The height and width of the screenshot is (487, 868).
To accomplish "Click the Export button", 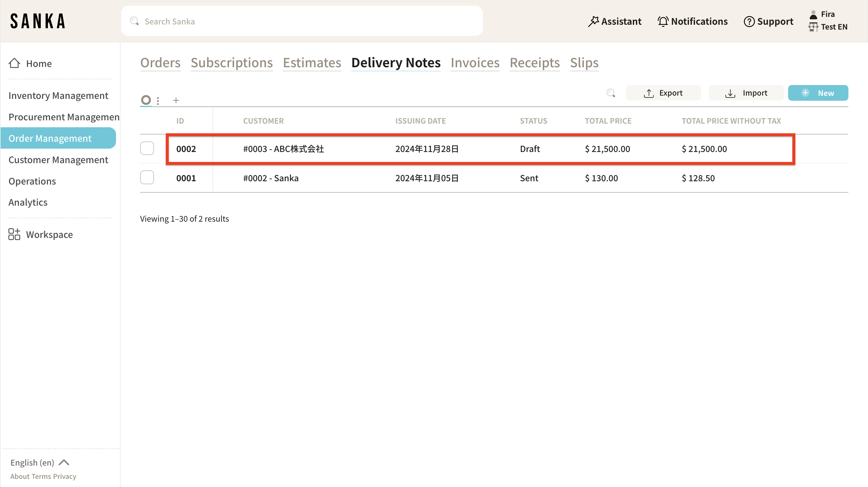I will (x=663, y=93).
